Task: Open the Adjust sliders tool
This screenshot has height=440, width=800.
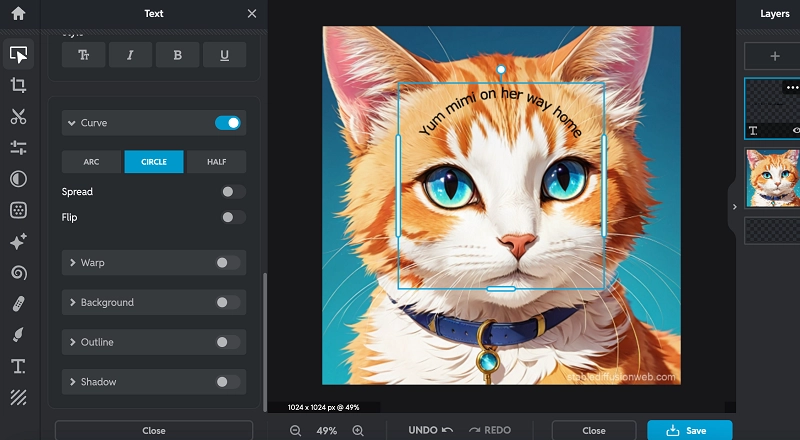Action: 18,148
